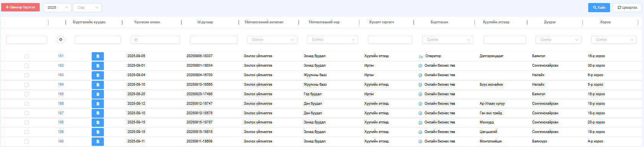This screenshot has width=644, height=147.
Task: Click Шинээр бүртгэх button
Action: coord(20,7)
